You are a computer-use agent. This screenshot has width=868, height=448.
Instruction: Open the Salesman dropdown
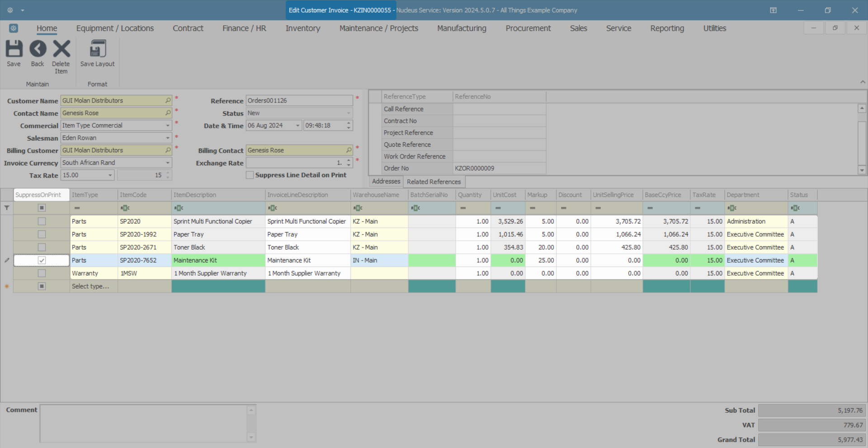(x=168, y=138)
